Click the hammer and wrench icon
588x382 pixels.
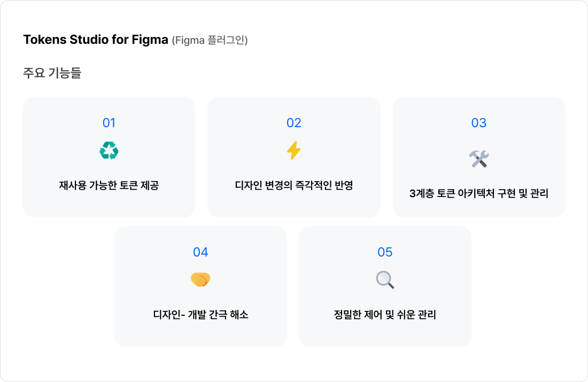pyautogui.click(x=479, y=158)
